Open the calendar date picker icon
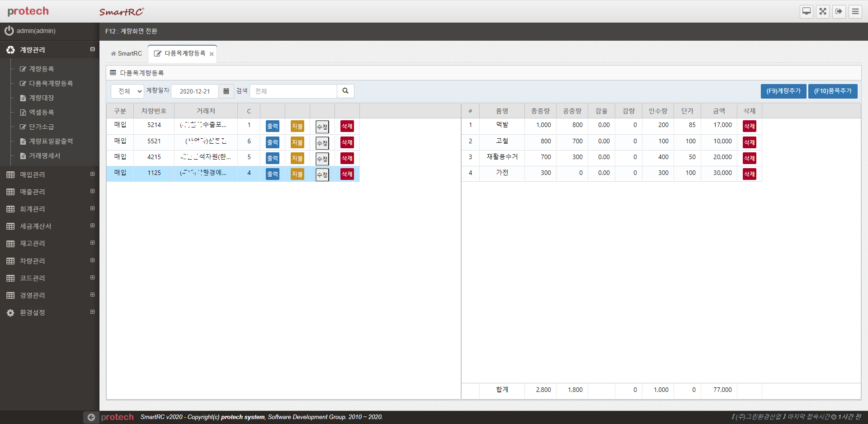Viewport: 868px width, 424px height. [x=226, y=91]
